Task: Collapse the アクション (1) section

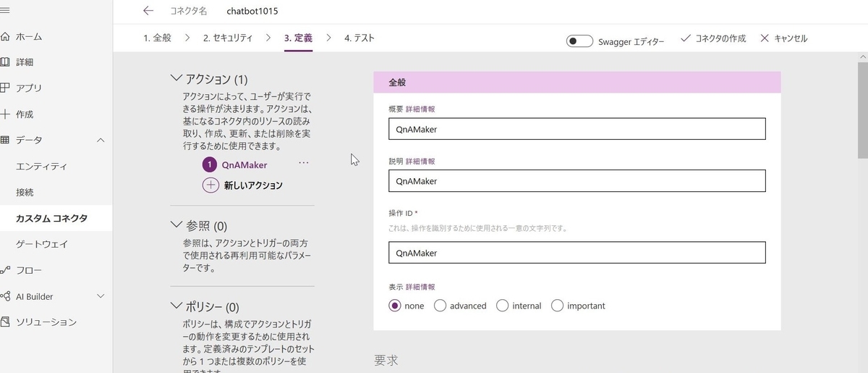Action: 176,78
